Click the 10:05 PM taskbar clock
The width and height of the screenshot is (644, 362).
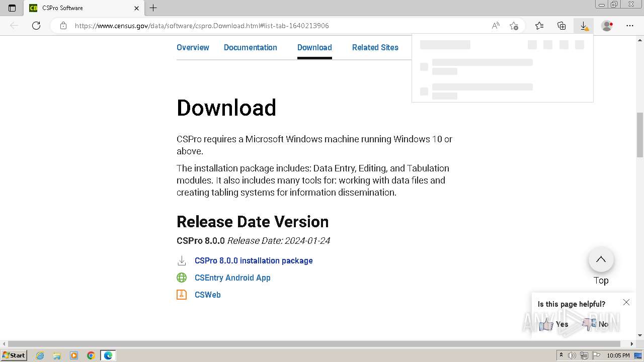point(618,355)
